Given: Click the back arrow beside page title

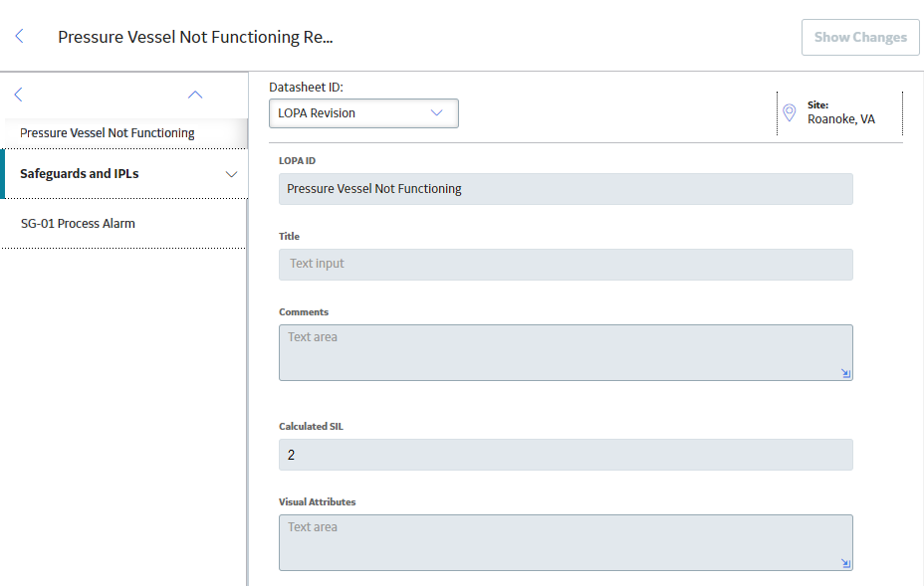Looking at the screenshot, I should [20, 37].
